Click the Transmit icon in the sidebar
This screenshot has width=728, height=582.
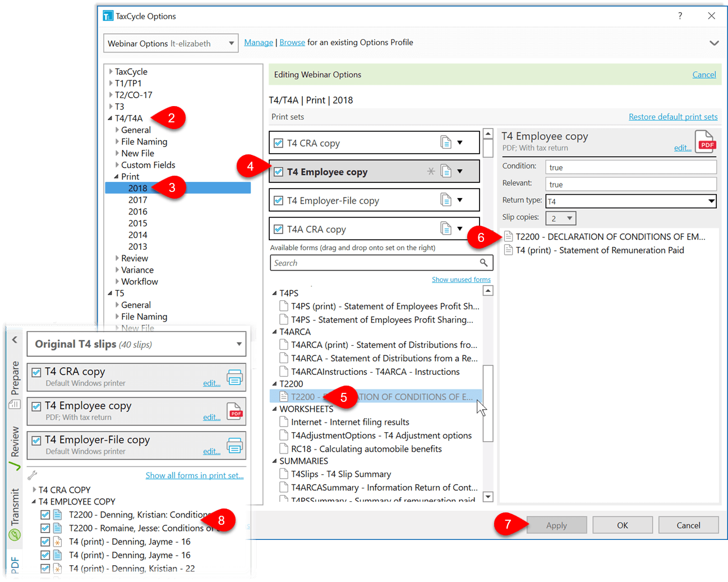15,535
